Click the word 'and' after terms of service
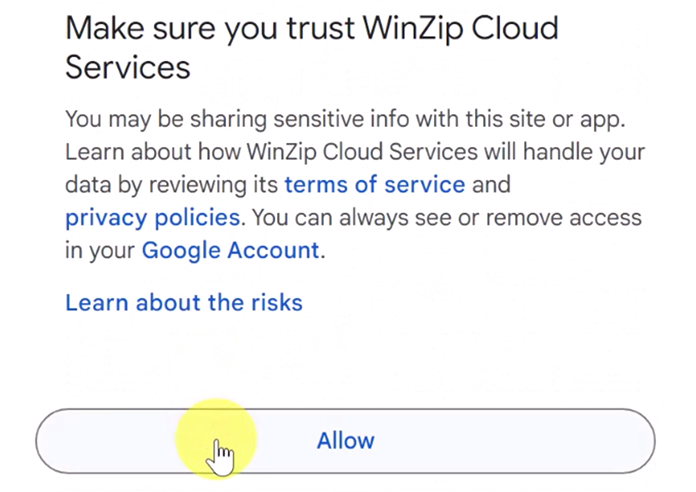This screenshot has height=492, width=696. (x=492, y=185)
